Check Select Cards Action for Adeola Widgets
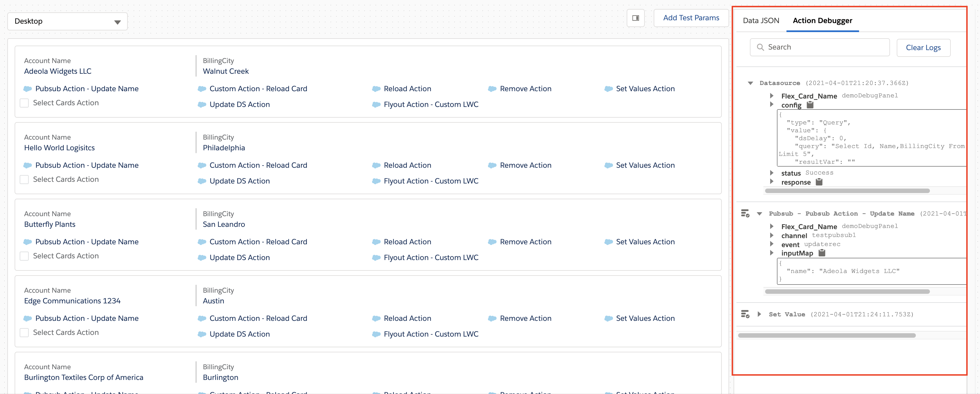Image resolution: width=980 pixels, height=394 pixels. click(x=24, y=103)
